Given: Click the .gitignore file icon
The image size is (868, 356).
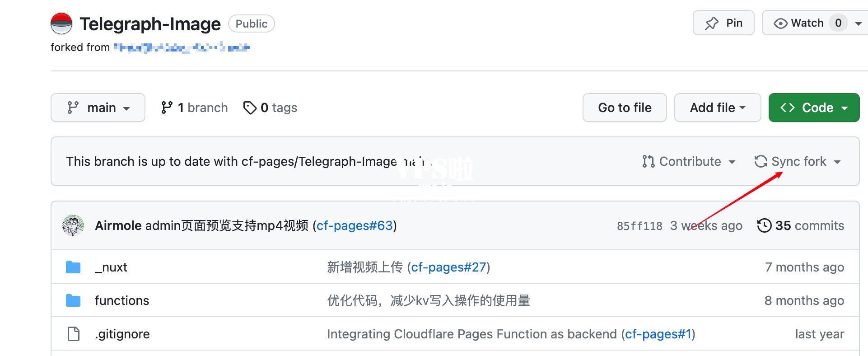Looking at the screenshot, I should pos(73,334).
